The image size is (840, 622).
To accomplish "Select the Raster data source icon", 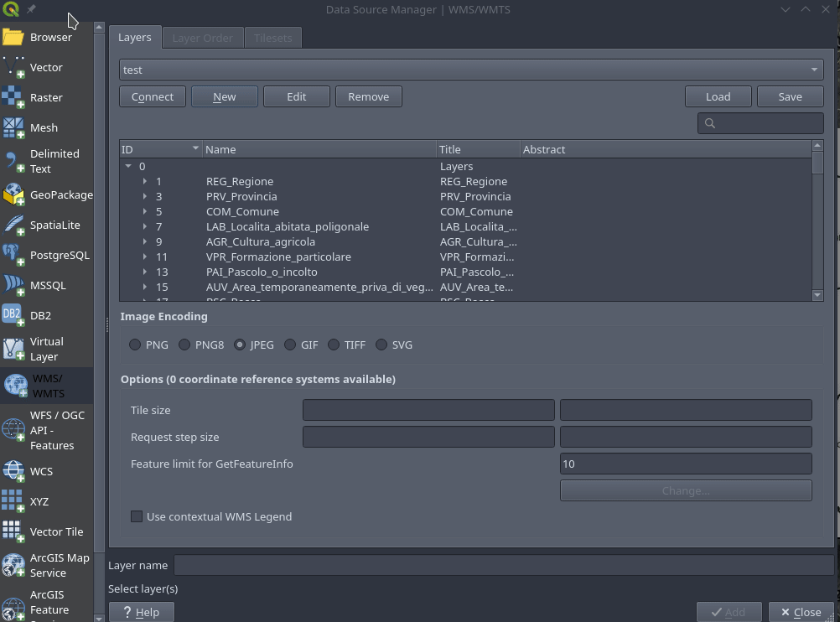I will [x=13, y=97].
